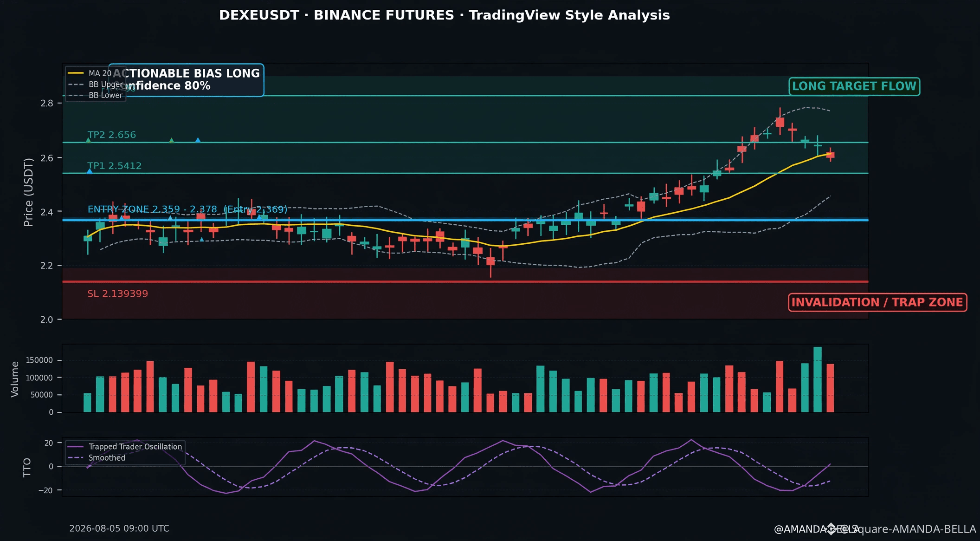Select the Trapped Trader Oscillation legend text
Screen dimensions: 980x541
(x=135, y=447)
